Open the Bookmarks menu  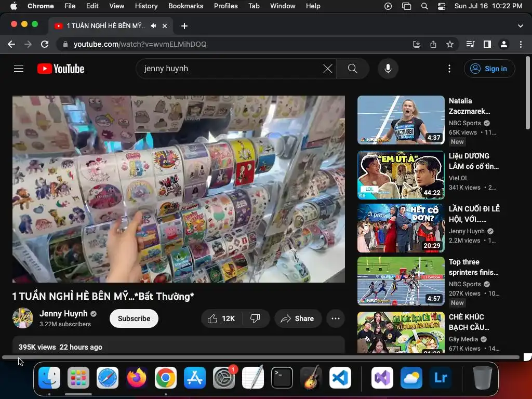click(x=185, y=6)
